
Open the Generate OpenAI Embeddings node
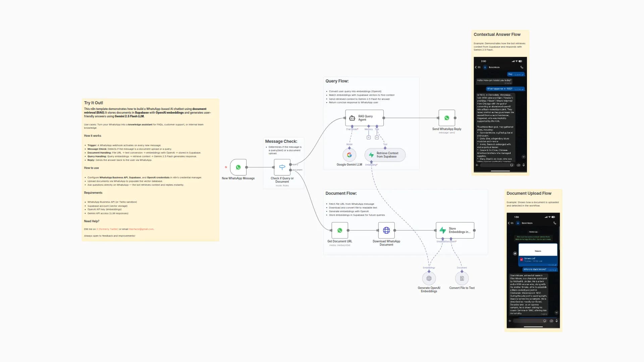click(428, 278)
